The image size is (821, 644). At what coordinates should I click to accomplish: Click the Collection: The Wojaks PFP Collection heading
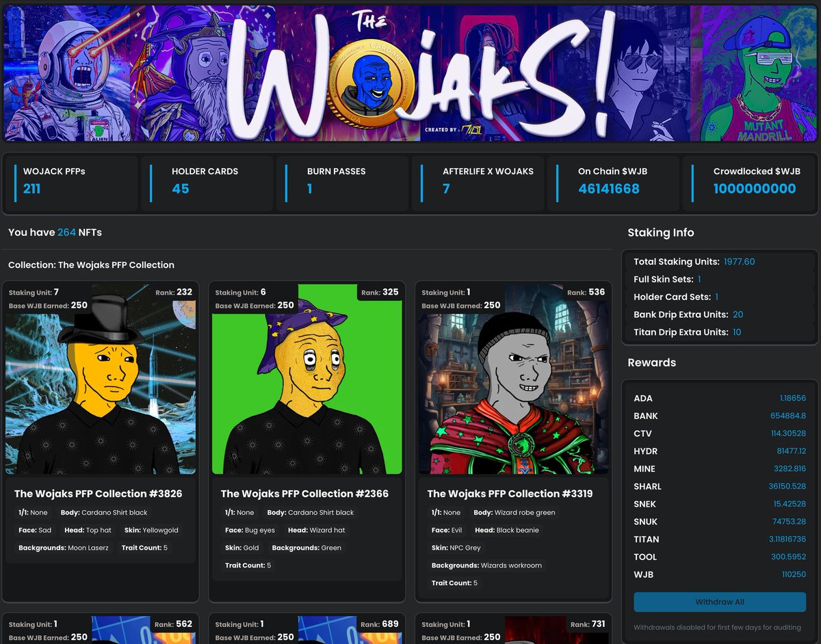(x=91, y=265)
